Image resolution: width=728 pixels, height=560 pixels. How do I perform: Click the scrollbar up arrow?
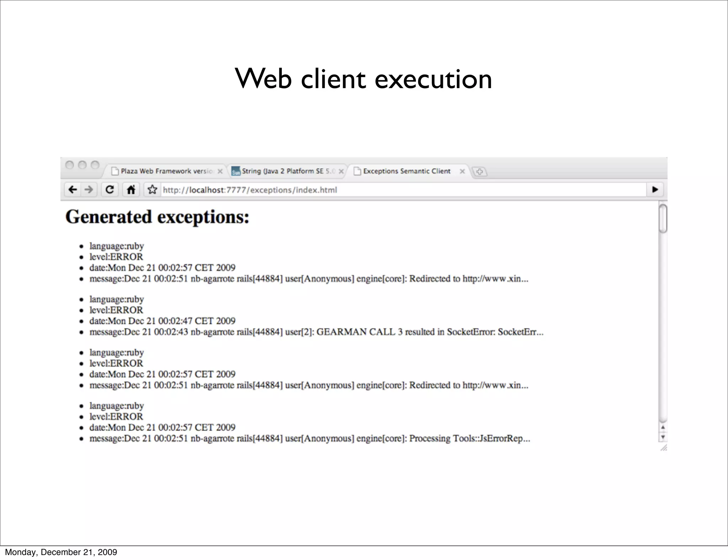663,427
